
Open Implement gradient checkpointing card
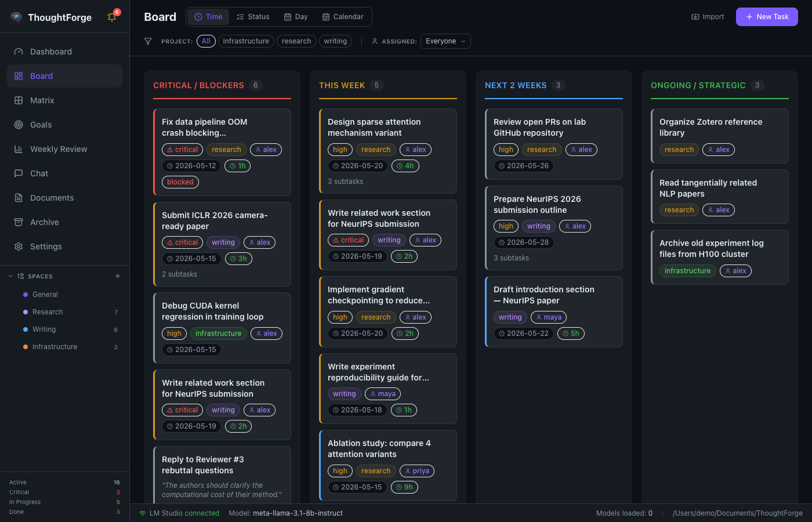(x=388, y=311)
